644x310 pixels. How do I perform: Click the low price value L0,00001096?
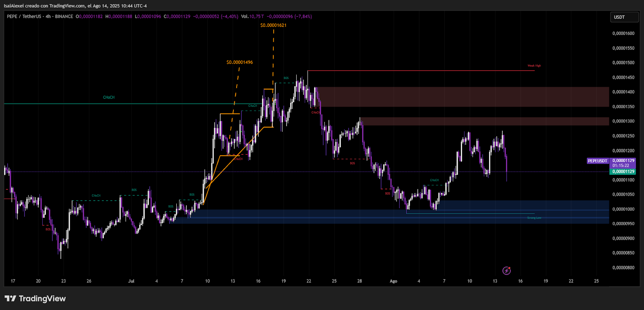click(x=148, y=16)
